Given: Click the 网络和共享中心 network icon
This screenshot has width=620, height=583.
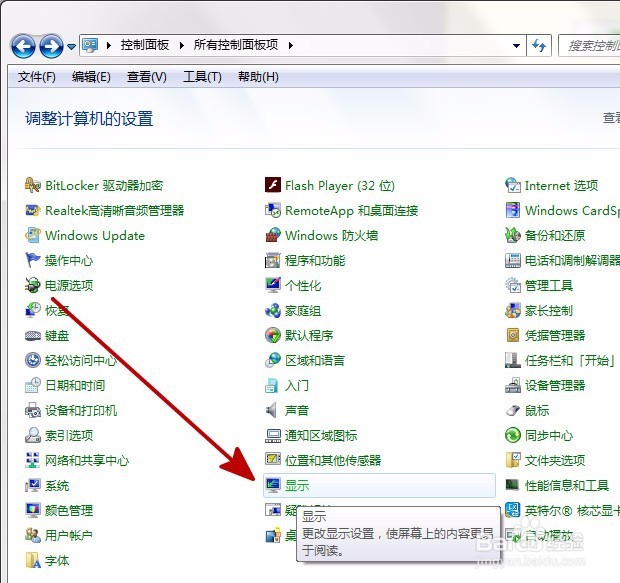Looking at the screenshot, I should tap(32, 460).
